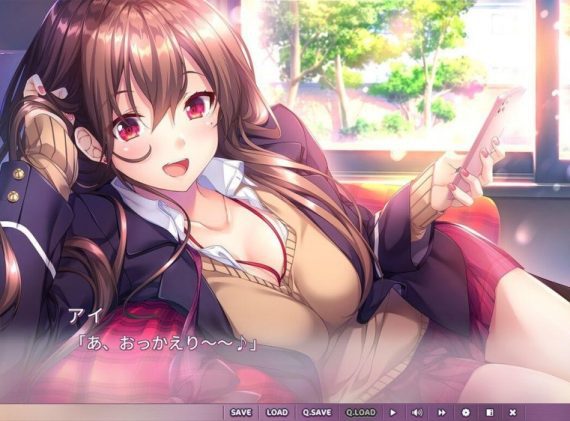
Task: Open the backlog window icon
Action: pyautogui.click(x=490, y=412)
